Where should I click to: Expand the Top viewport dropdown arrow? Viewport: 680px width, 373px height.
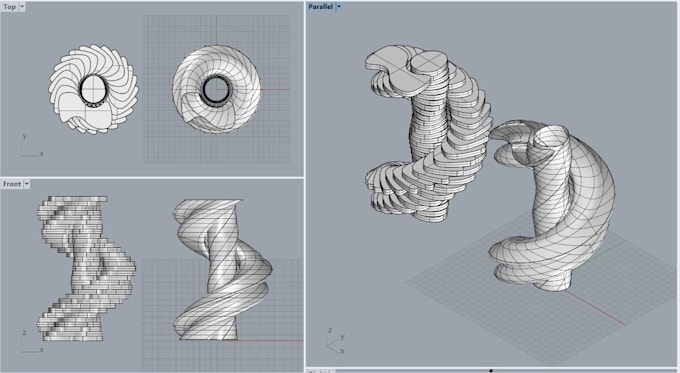[x=22, y=7]
